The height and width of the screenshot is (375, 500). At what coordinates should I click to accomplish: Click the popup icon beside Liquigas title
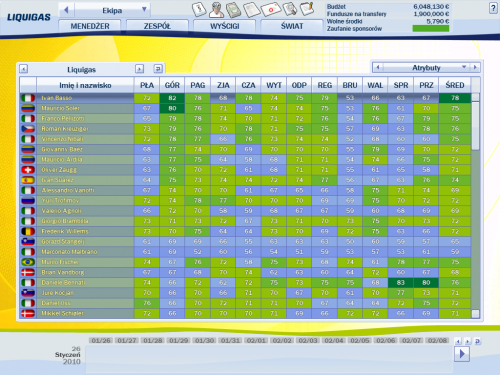(x=158, y=69)
